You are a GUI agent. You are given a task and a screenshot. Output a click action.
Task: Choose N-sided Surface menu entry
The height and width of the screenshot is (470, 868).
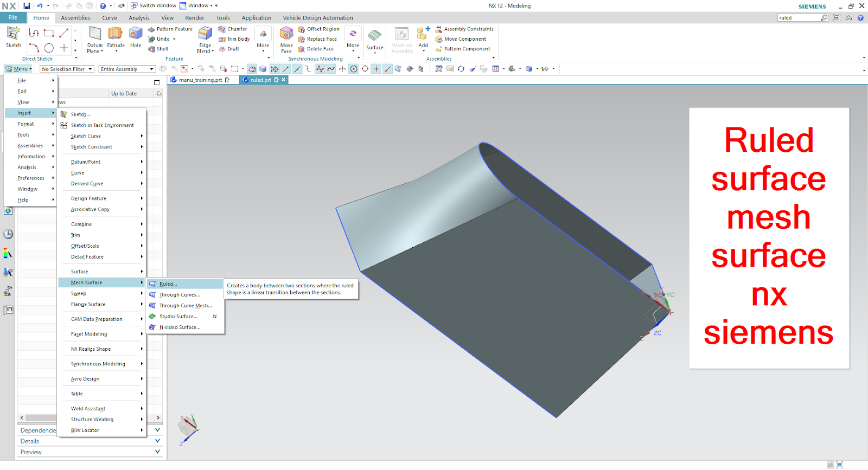click(x=185, y=327)
